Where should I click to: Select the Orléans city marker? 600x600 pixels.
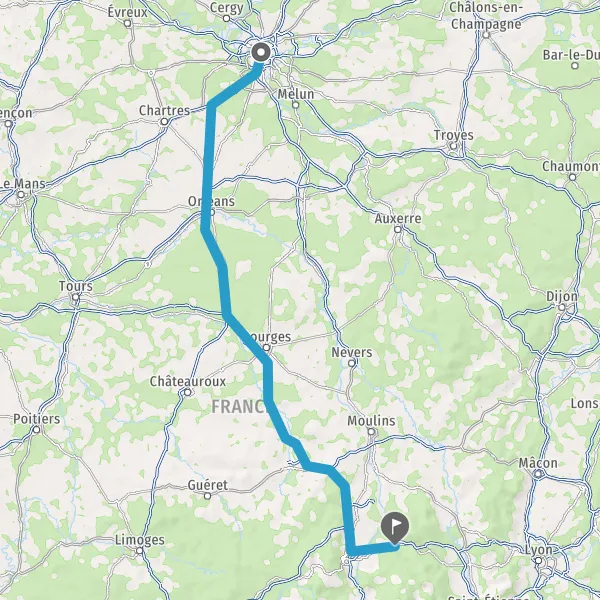(212, 212)
